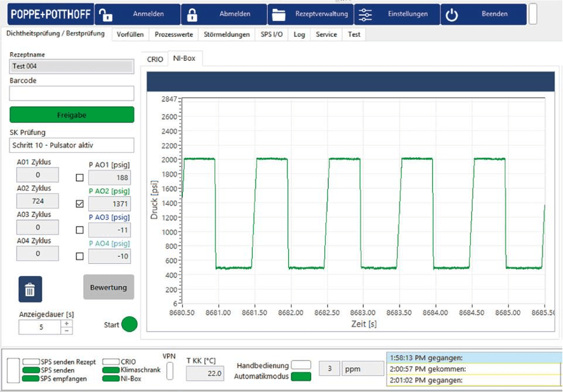Click the Bewertung button
This screenshot has height=392, width=563.
pos(109,287)
